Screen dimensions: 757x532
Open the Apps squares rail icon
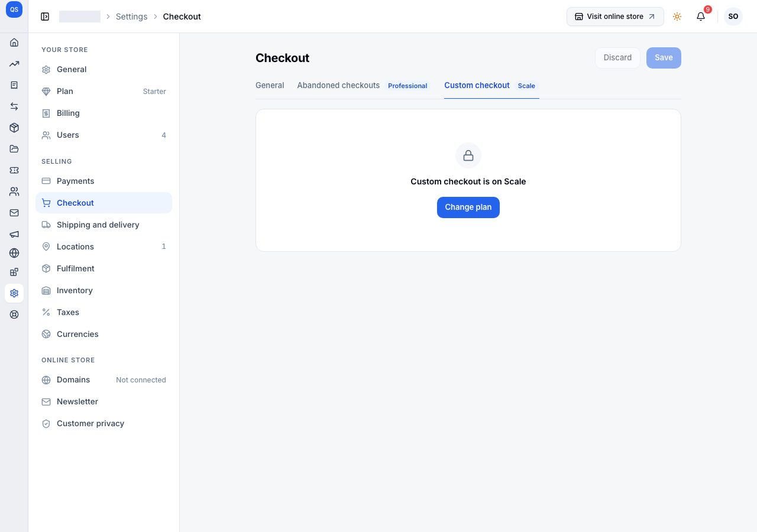[x=14, y=272]
